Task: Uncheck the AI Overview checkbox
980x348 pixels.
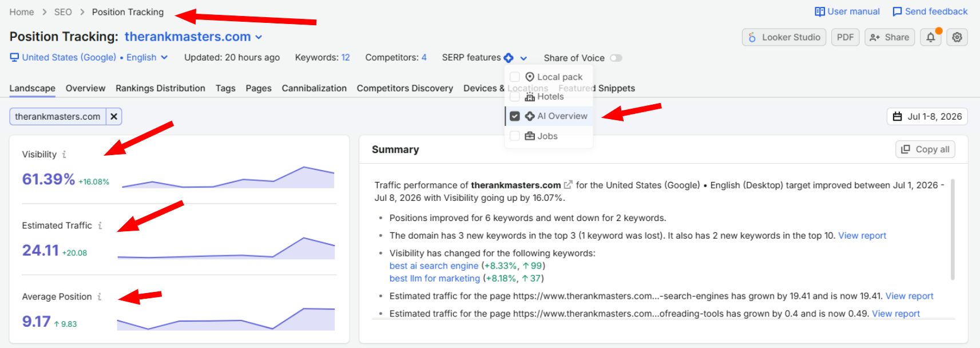Action: coord(515,116)
